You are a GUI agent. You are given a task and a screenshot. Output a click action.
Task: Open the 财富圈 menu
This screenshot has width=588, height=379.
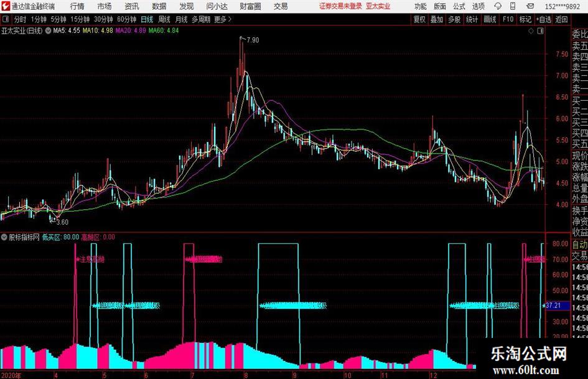click(250, 6)
